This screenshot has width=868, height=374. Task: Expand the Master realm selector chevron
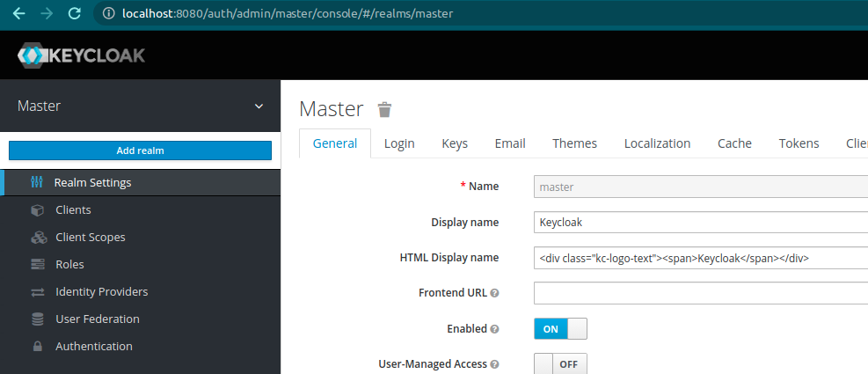pyautogui.click(x=259, y=106)
